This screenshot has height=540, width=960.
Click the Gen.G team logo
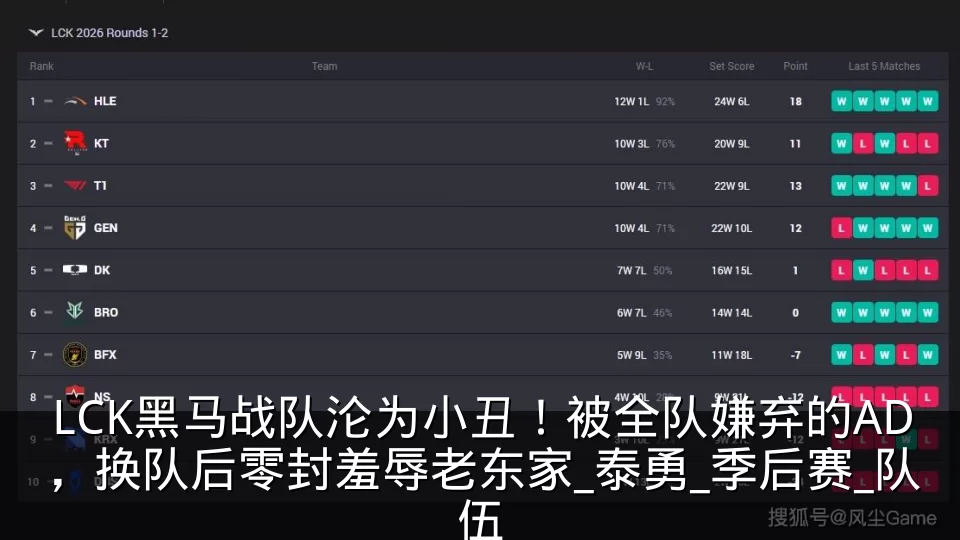coord(75,228)
